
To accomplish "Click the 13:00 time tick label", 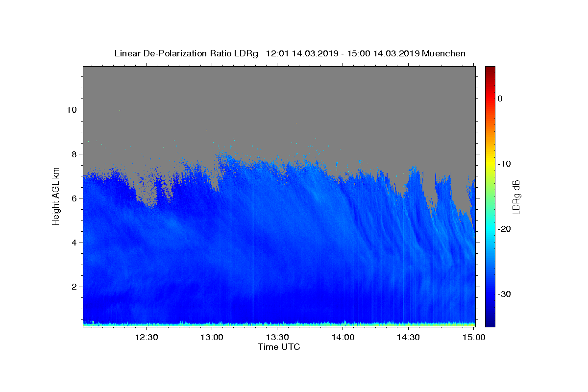I will (x=212, y=337).
